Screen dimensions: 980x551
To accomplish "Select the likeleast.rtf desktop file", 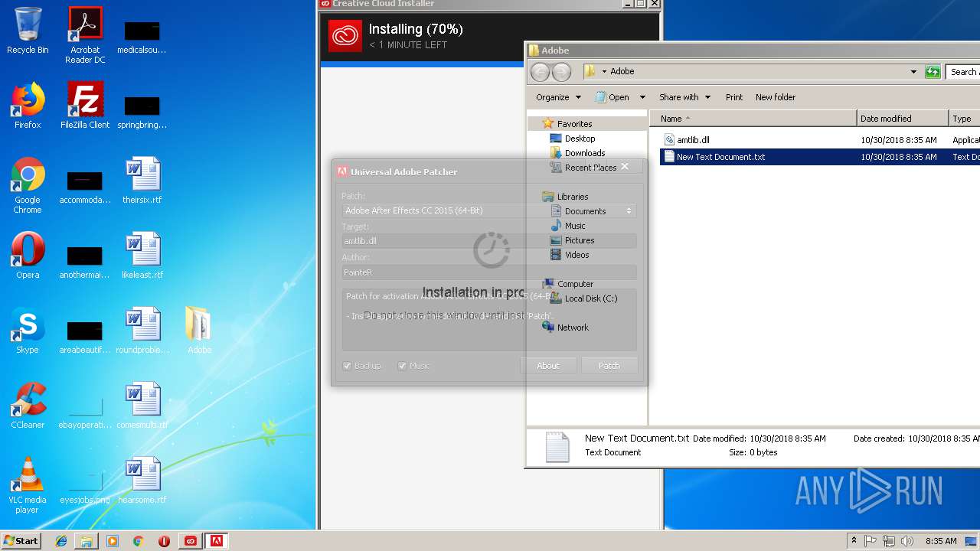I will [x=142, y=256].
